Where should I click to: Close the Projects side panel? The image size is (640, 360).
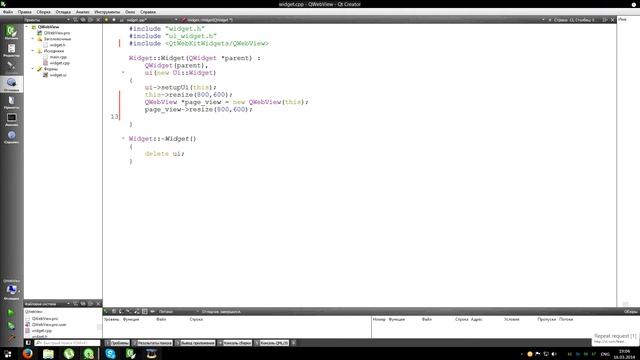pos(98,20)
